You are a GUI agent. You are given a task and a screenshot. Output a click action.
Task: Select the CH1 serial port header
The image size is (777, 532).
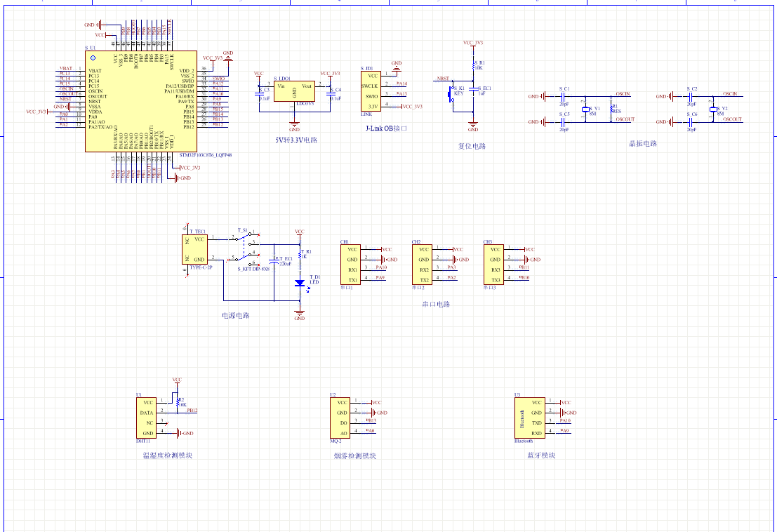tap(350, 265)
